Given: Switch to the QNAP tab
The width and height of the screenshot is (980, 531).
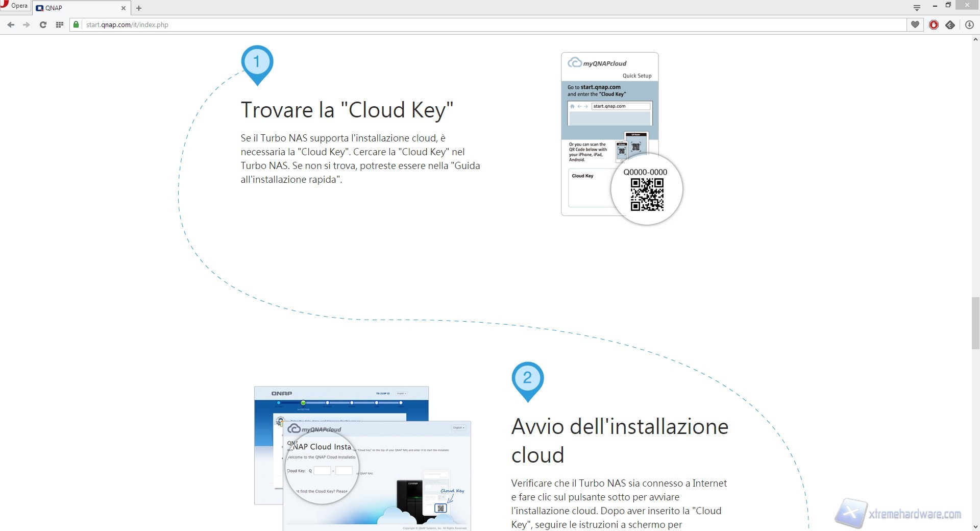Looking at the screenshot, I should (77, 8).
